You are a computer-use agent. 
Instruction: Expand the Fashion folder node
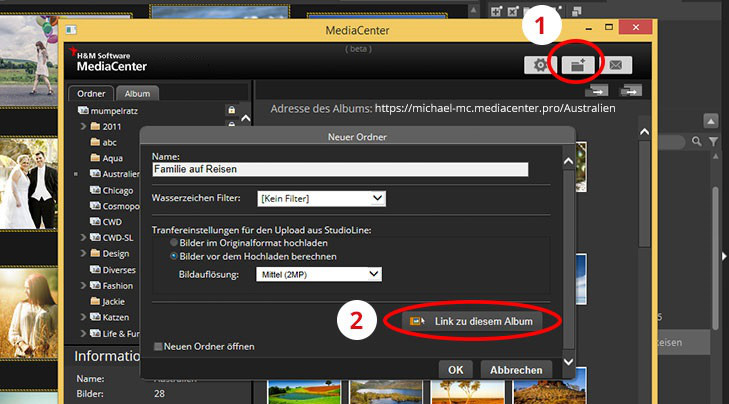[x=83, y=285]
